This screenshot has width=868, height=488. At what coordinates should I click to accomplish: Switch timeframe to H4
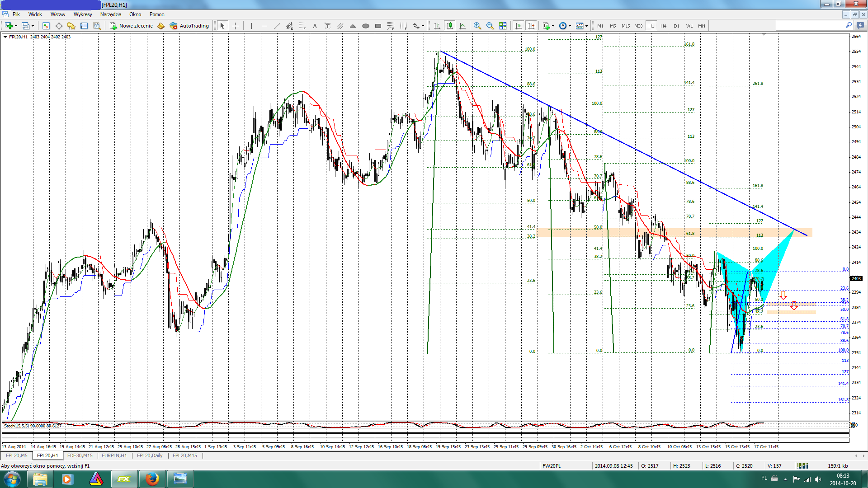663,26
